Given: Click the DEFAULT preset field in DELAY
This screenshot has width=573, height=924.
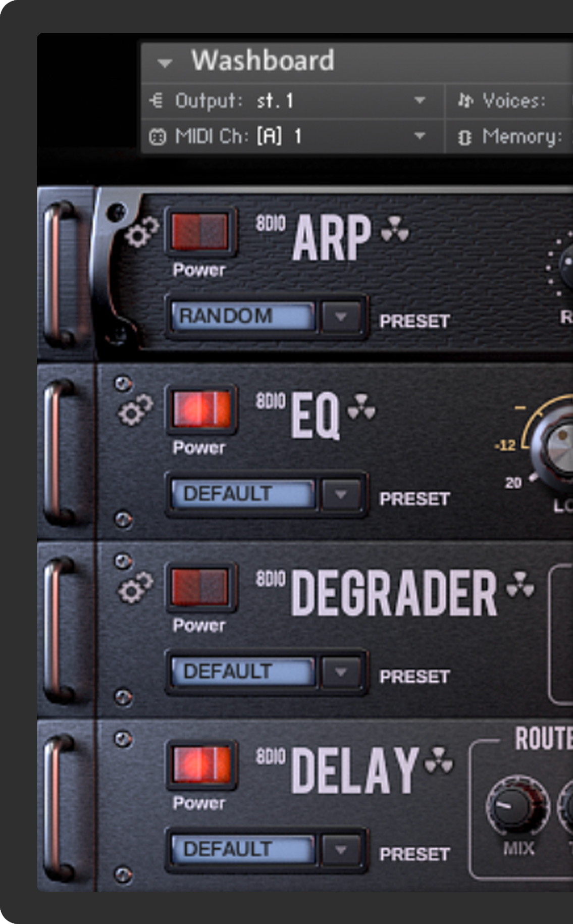Looking at the screenshot, I should (x=243, y=849).
